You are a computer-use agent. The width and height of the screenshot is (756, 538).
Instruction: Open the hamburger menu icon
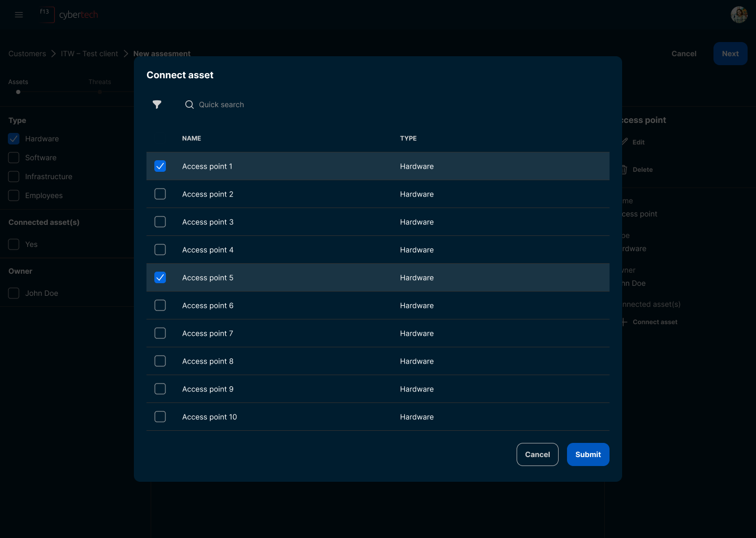(x=19, y=15)
